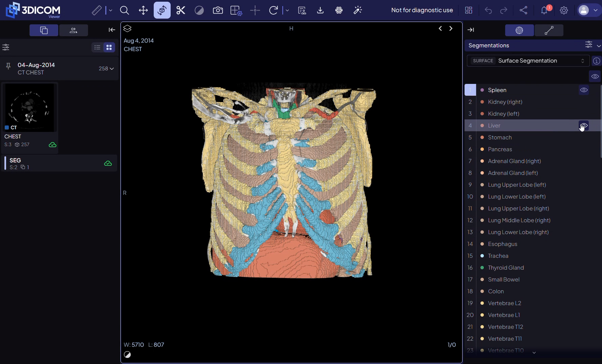Collapse the left side panel
602x364 pixels.
point(112,30)
